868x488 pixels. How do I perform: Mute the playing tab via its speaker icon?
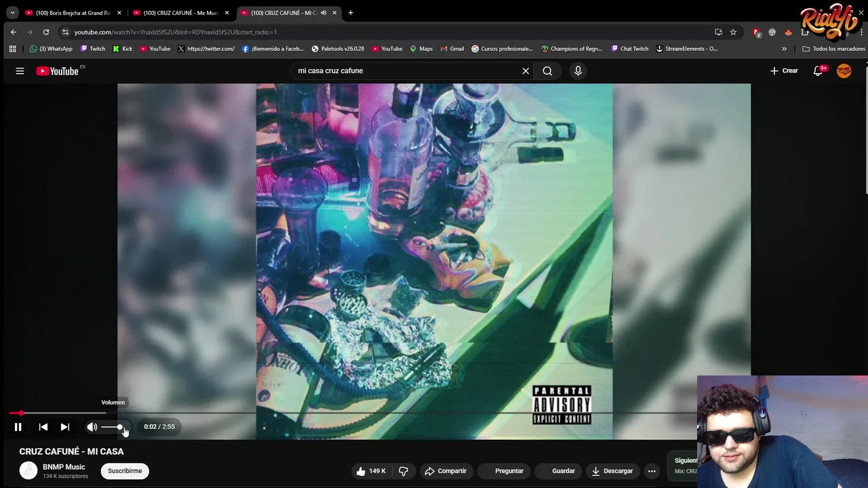pos(323,13)
